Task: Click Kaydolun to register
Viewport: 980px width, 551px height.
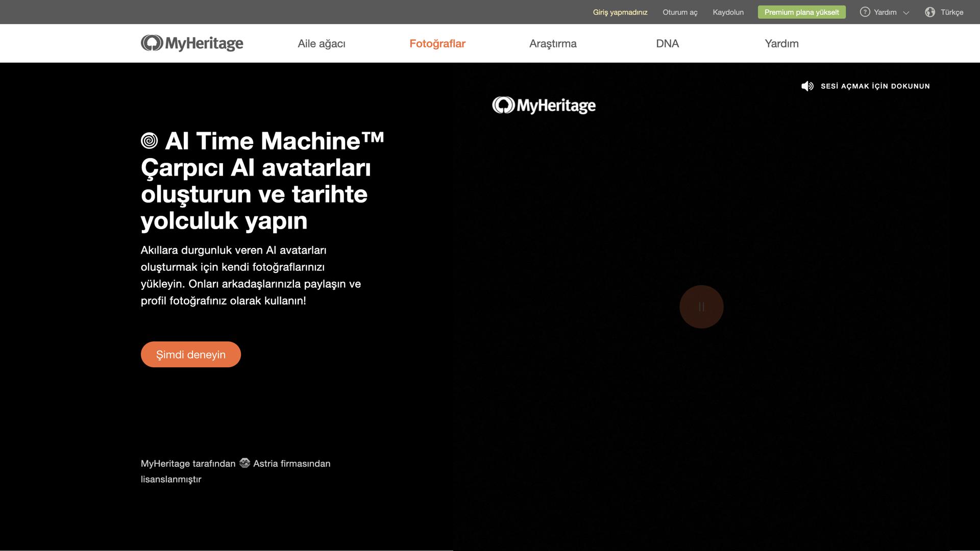Action: tap(728, 12)
